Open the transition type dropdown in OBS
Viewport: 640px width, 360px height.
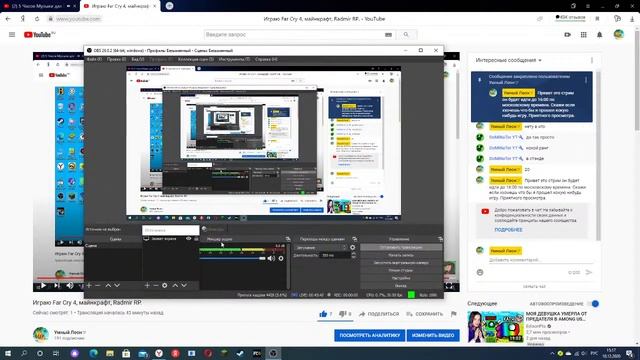coord(321,247)
